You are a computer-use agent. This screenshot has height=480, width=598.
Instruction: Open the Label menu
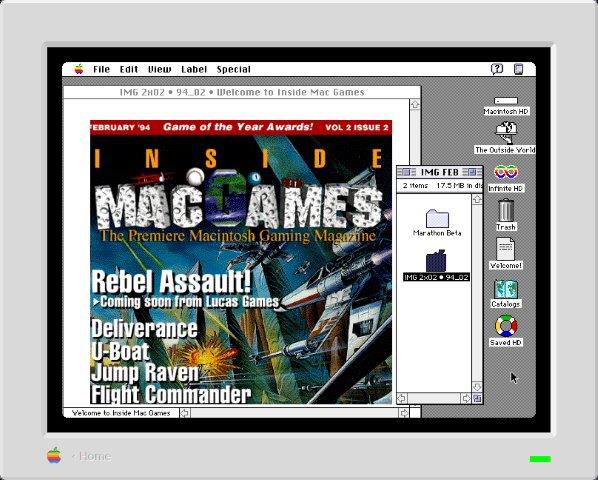tap(194, 69)
